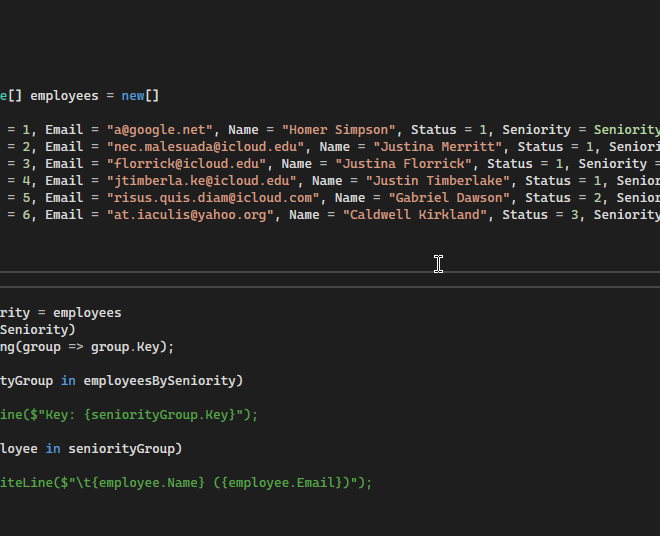Click the "nec.malesuada@icloud.edu" email string
Viewport: 660px width, 536px height.
click(205, 147)
